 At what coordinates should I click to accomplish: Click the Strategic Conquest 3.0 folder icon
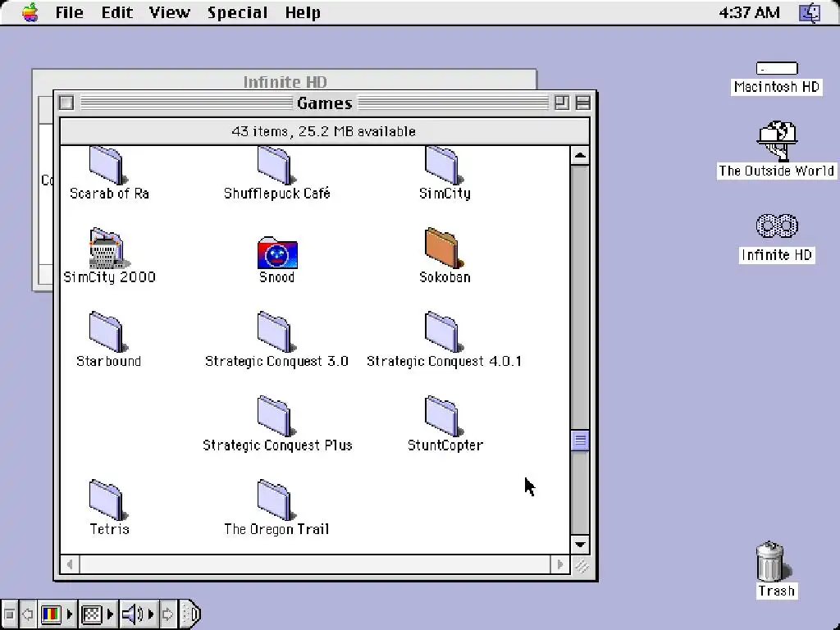coord(276,331)
